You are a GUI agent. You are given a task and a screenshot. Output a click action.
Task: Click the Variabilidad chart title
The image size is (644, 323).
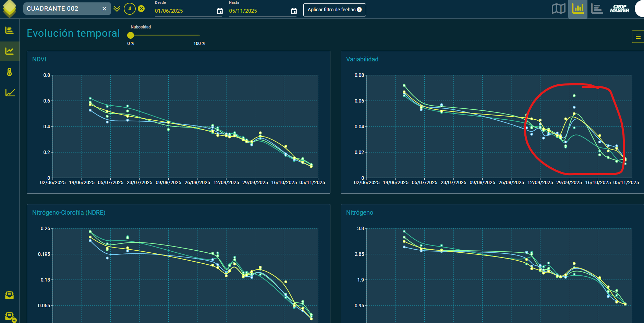click(362, 59)
